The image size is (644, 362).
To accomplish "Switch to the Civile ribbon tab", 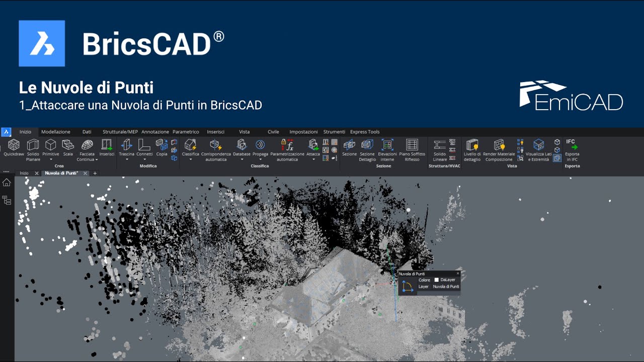I will pos(273,132).
